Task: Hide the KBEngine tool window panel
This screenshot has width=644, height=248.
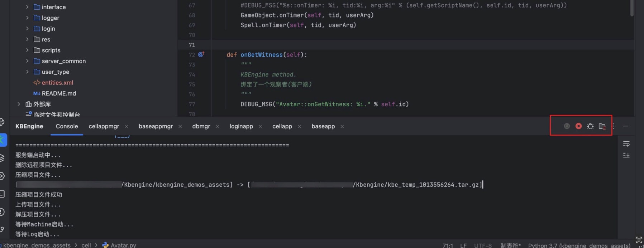Action: coord(625,126)
